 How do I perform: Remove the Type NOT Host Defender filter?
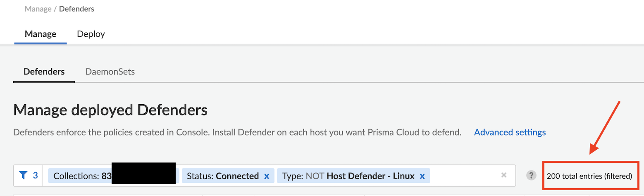click(422, 176)
